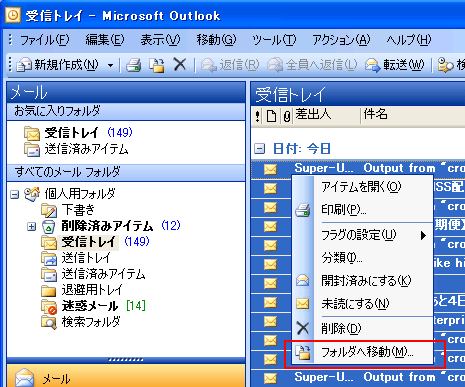The image size is (465, 387).
Task: Open the 退避用トレイ folder
Action: [92, 290]
